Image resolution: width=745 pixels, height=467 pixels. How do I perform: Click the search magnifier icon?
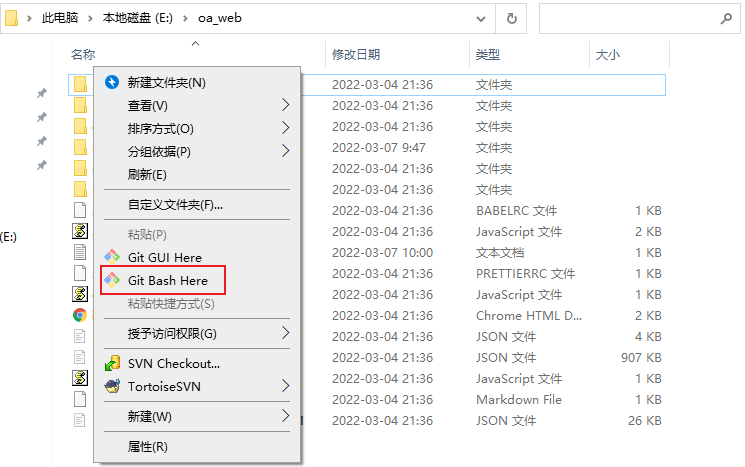click(726, 19)
